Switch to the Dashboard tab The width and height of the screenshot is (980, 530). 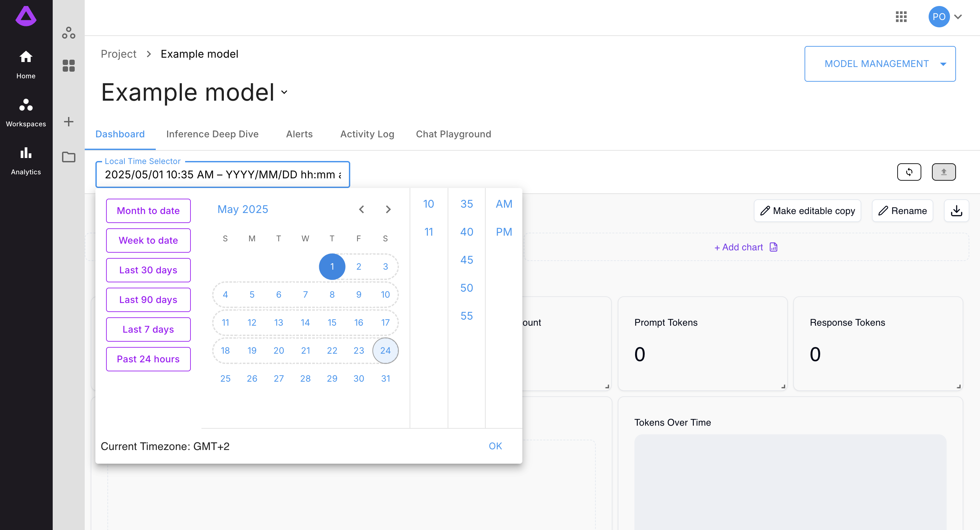click(x=120, y=134)
